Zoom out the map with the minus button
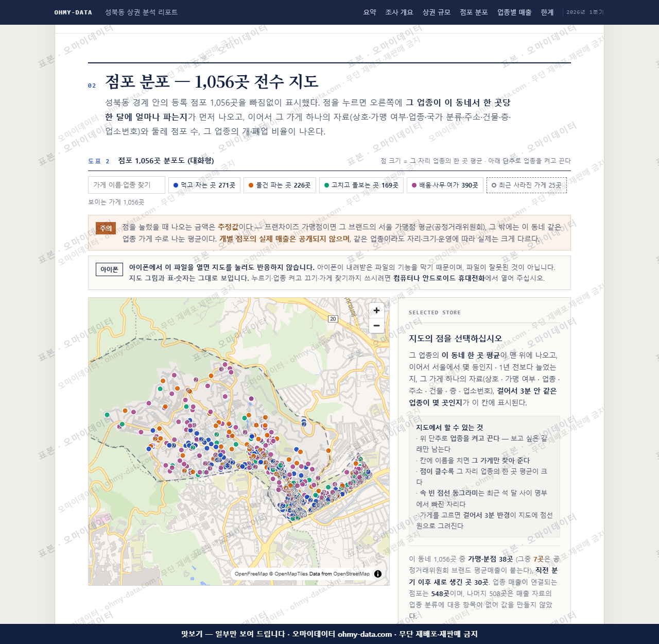This screenshot has width=659, height=644. point(376,326)
